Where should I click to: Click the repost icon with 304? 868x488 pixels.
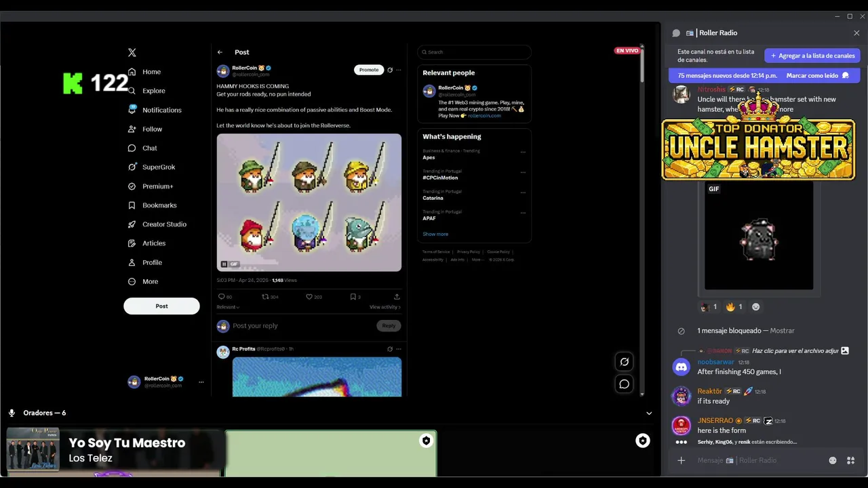tap(266, 297)
